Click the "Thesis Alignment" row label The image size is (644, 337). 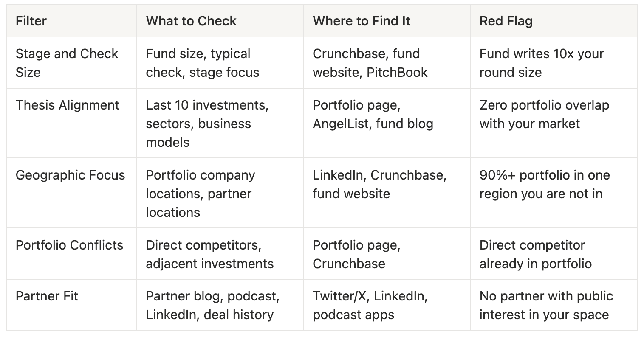(67, 105)
